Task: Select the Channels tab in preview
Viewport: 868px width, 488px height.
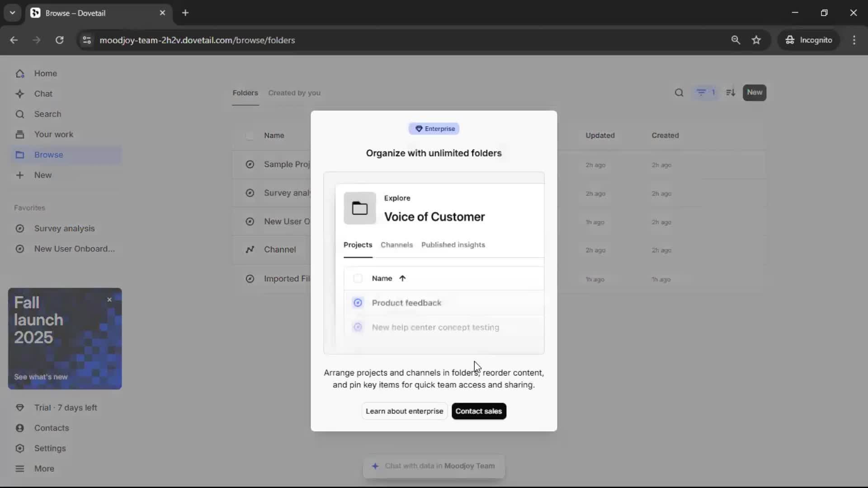Action: (x=396, y=245)
